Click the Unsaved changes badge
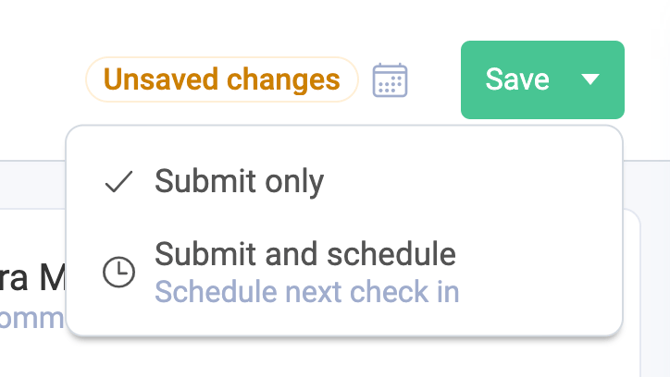 [x=222, y=80]
